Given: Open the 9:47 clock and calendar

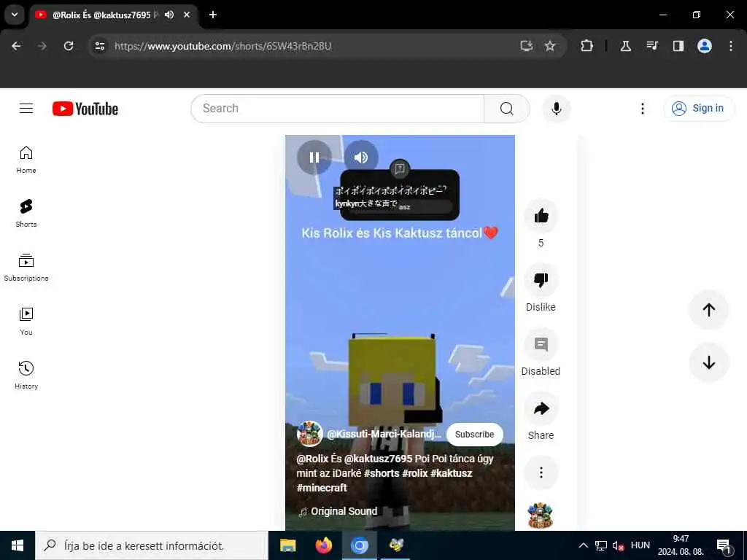Looking at the screenshot, I should (681, 545).
